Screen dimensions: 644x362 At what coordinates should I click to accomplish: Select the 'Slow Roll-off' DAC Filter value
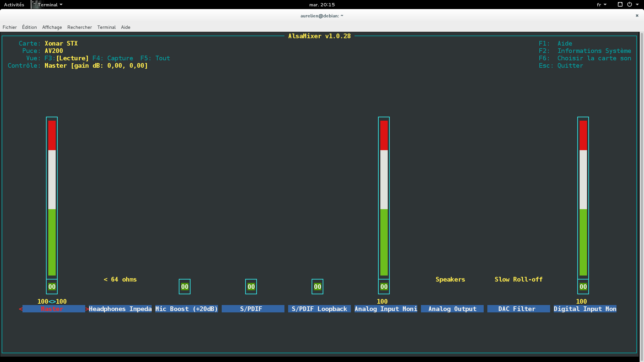coord(518,279)
